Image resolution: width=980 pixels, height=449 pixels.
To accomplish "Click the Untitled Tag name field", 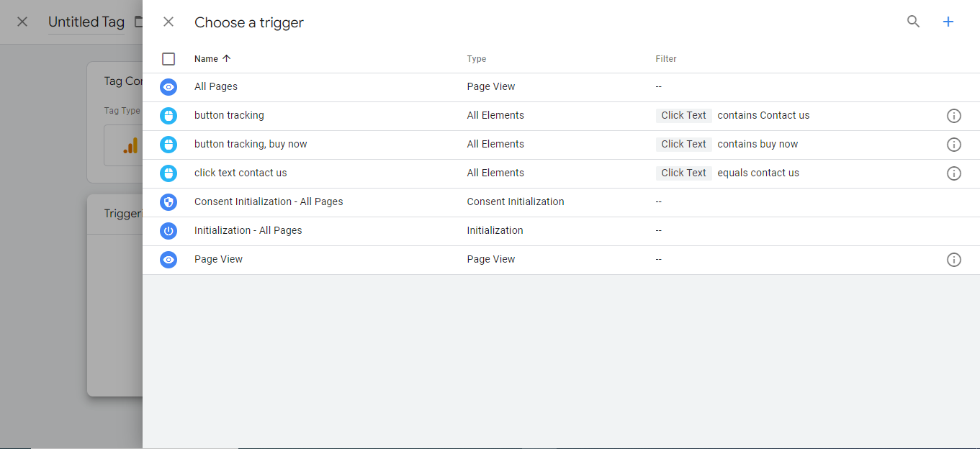I will pyautogui.click(x=86, y=22).
